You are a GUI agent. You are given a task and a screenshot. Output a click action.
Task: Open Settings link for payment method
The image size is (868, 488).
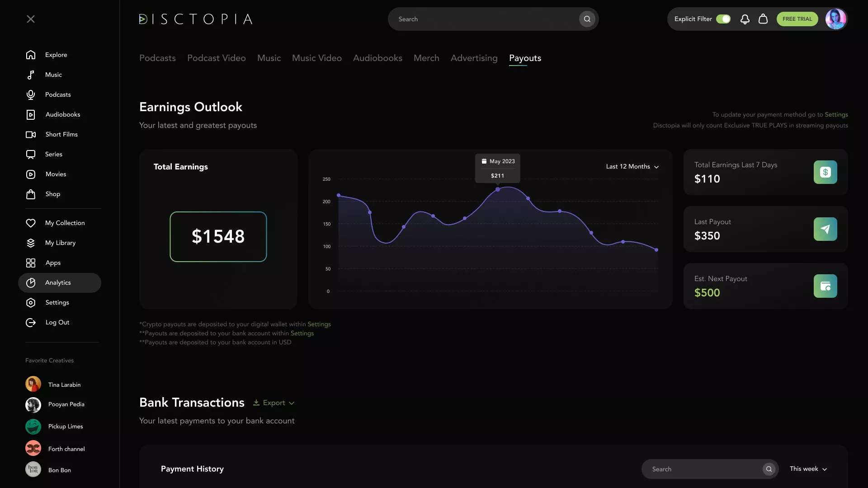coord(836,115)
